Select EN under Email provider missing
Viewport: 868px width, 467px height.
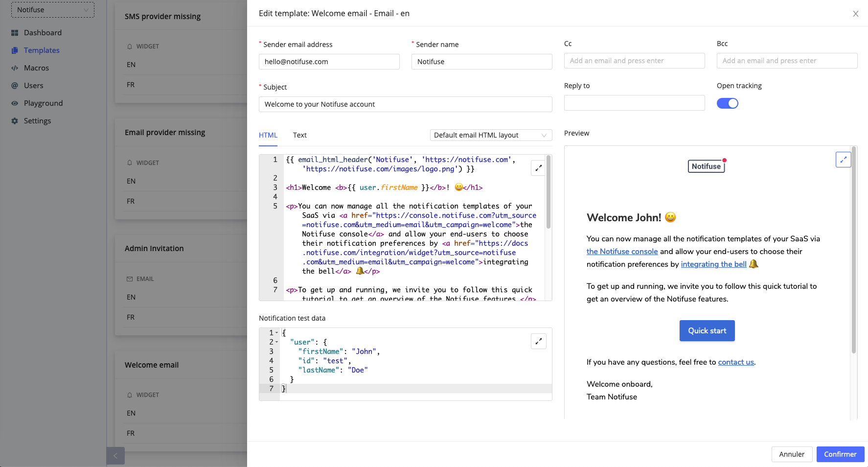131,181
